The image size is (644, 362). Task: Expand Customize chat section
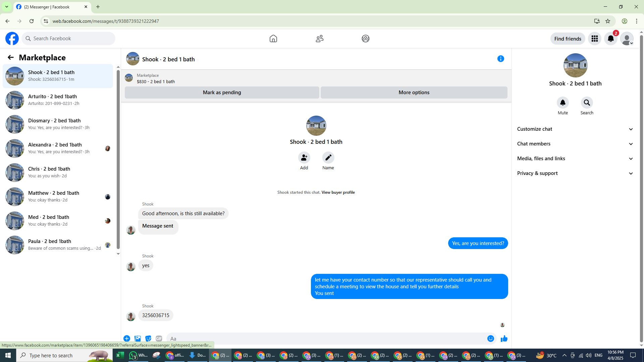point(575,129)
